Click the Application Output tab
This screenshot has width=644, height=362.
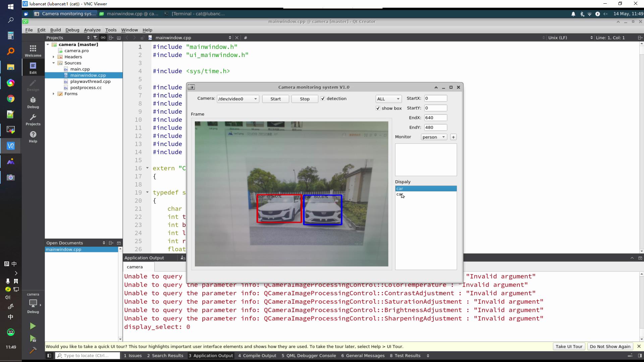click(x=213, y=355)
